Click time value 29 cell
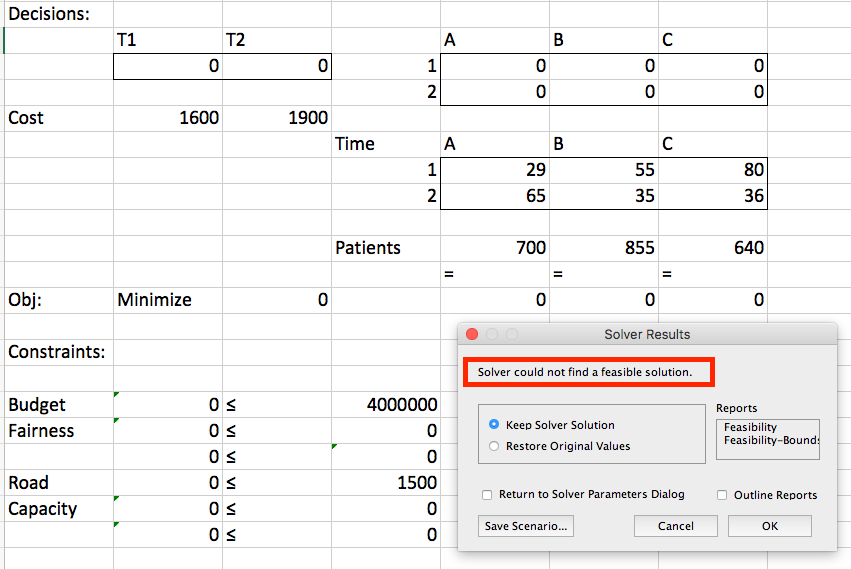This screenshot has width=851, height=569. pos(495,170)
